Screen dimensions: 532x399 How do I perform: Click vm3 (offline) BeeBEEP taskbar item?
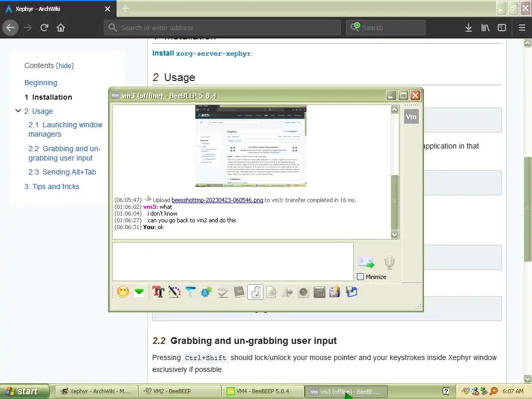click(x=345, y=392)
